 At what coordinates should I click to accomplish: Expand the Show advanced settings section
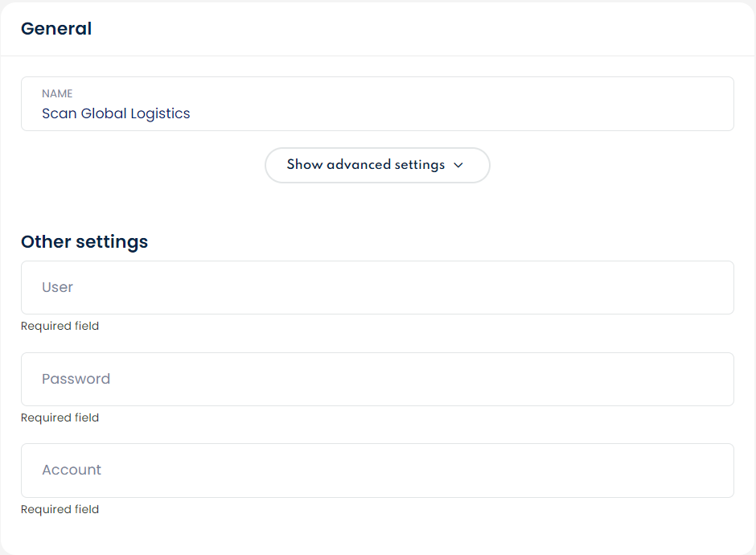pyautogui.click(x=376, y=165)
